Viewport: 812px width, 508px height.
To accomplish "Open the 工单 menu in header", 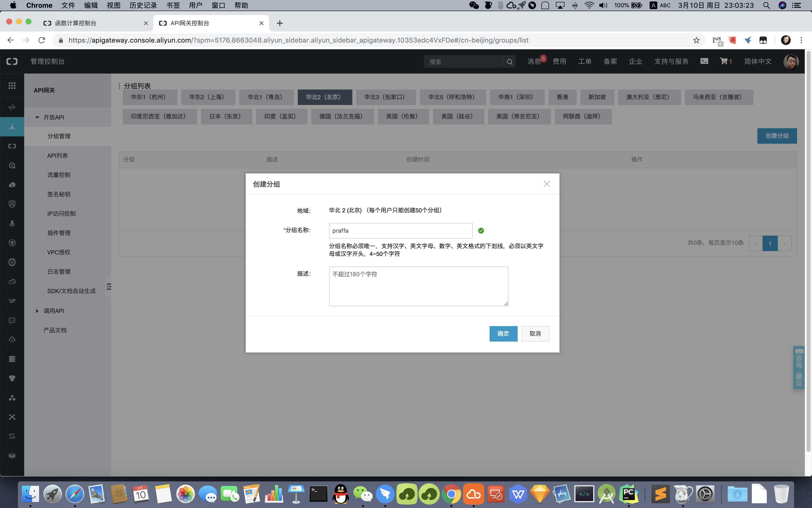I will click(585, 61).
